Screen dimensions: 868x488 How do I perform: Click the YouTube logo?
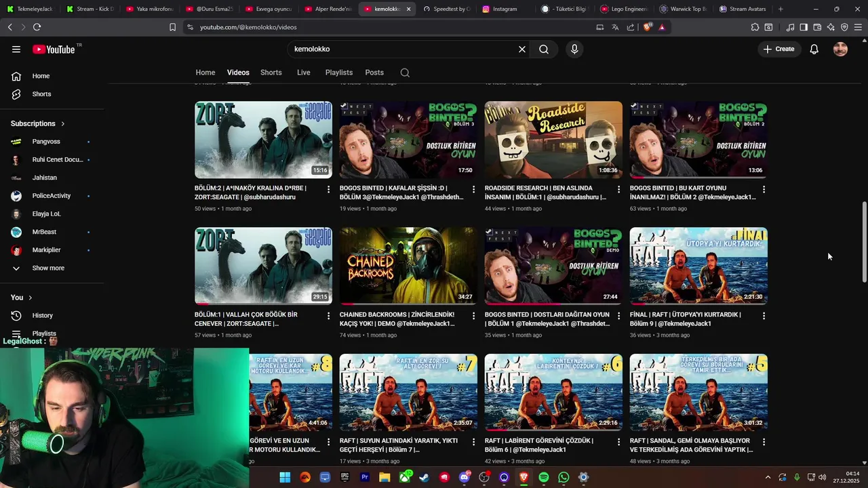pyautogui.click(x=54, y=49)
